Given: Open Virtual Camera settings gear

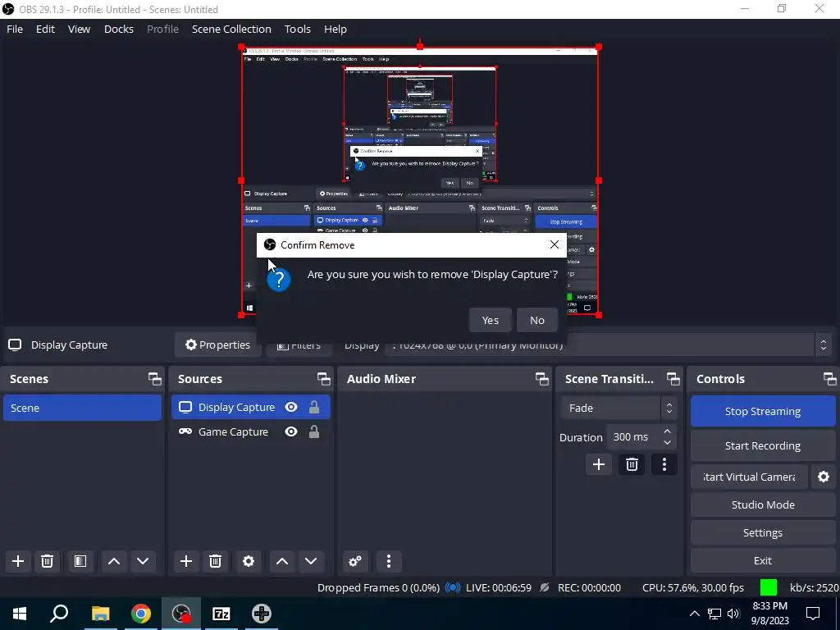Looking at the screenshot, I should (824, 477).
